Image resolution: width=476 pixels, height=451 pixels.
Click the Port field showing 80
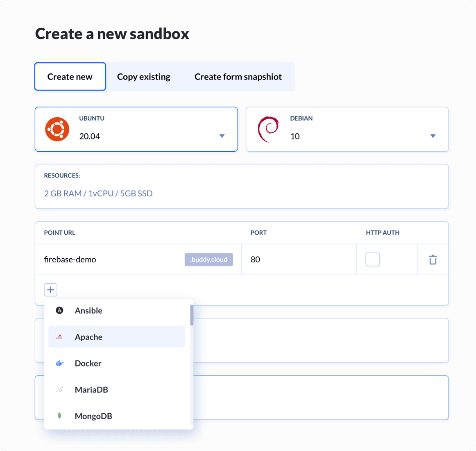point(298,260)
